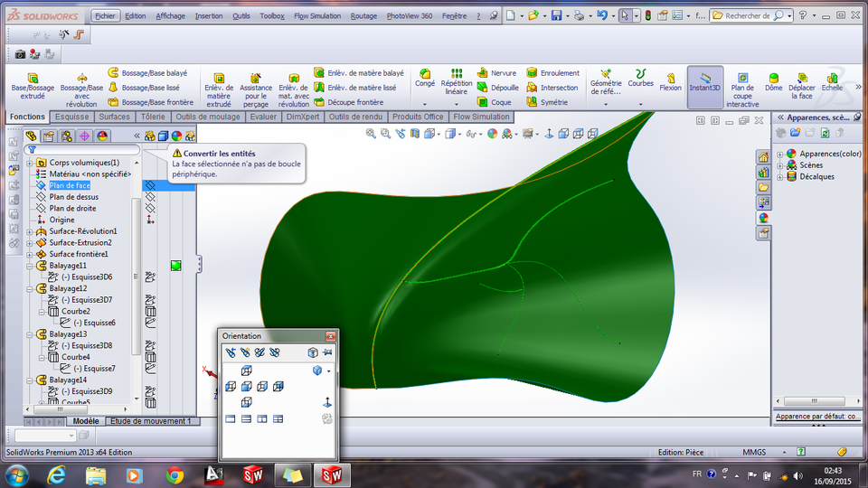Open Répétition linéaire dropdown arrow

point(456,104)
